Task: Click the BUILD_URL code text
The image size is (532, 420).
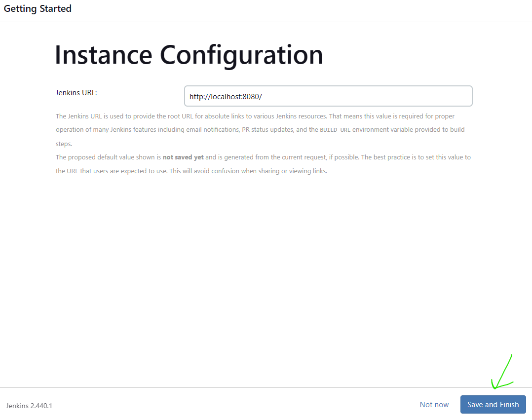Action: coord(335,130)
